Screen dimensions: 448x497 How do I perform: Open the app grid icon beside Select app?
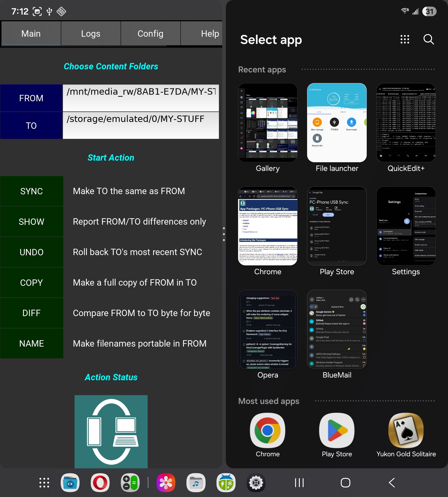[x=405, y=39]
